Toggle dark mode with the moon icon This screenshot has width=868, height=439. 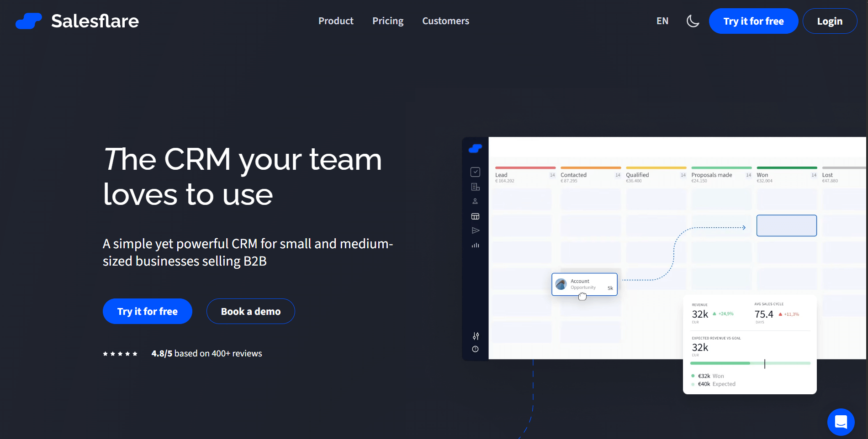(693, 21)
